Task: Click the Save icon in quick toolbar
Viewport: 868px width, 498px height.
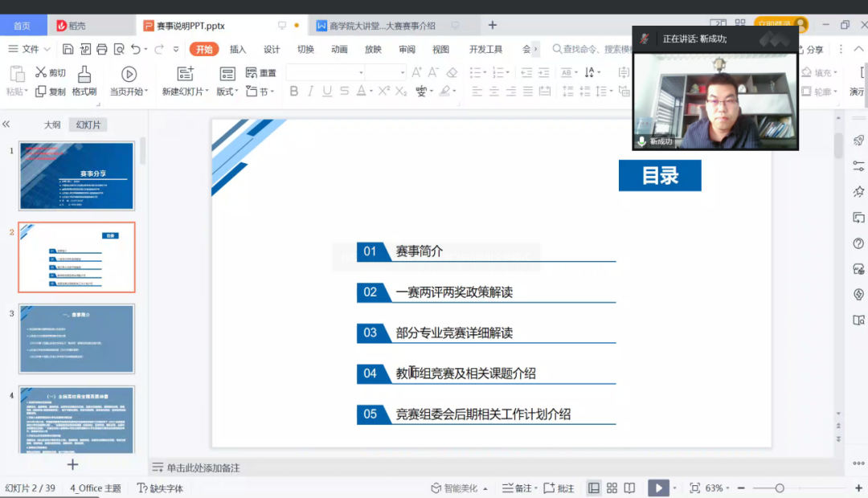Action: (68, 49)
